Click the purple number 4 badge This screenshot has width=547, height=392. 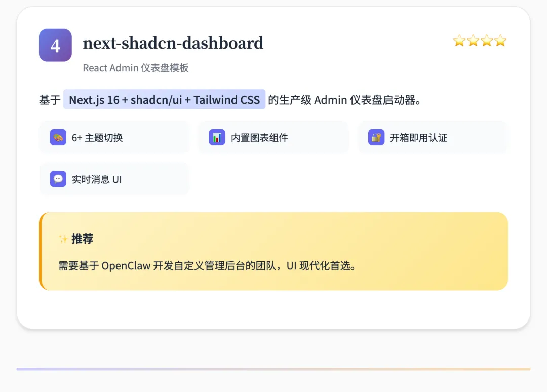tap(55, 45)
